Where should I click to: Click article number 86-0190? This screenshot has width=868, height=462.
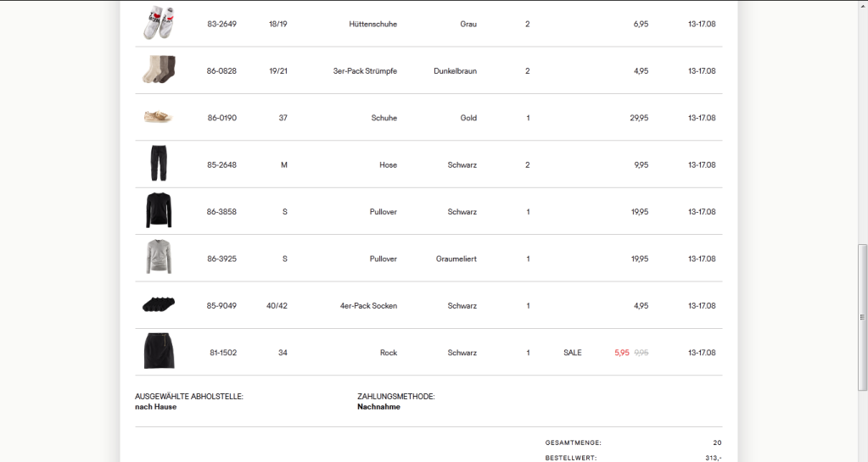(x=221, y=118)
